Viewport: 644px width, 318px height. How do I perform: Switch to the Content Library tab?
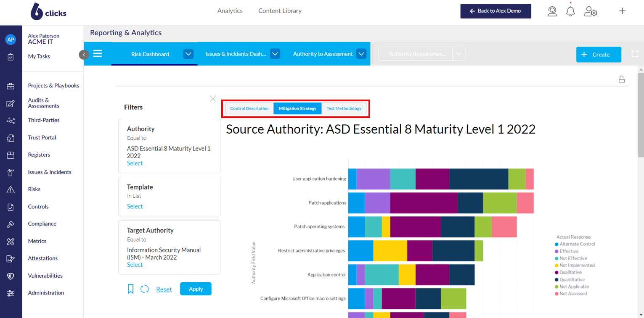[x=279, y=11]
